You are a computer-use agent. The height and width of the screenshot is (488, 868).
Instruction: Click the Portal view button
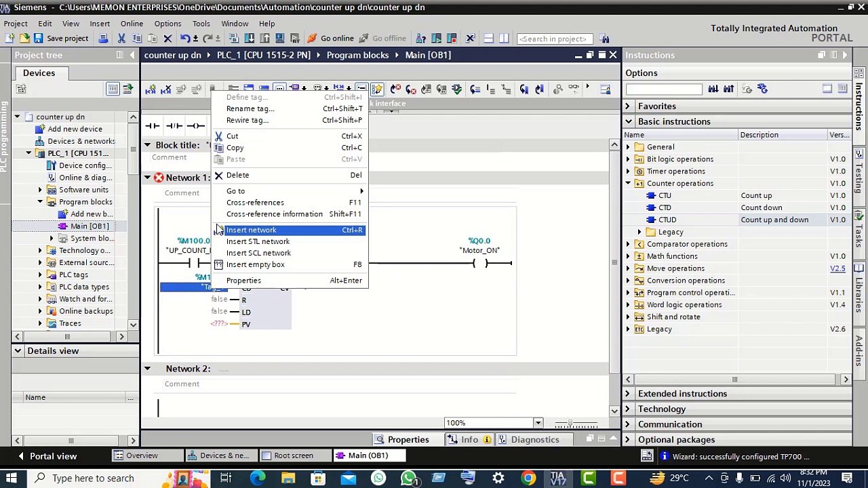tap(46, 456)
